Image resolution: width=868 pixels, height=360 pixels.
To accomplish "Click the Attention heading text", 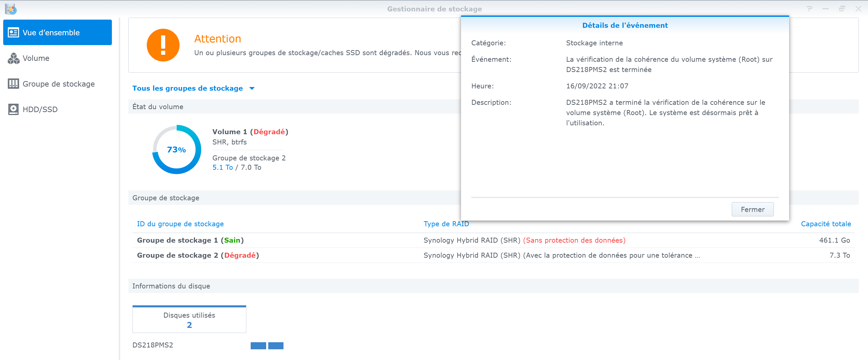I will pyautogui.click(x=218, y=39).
